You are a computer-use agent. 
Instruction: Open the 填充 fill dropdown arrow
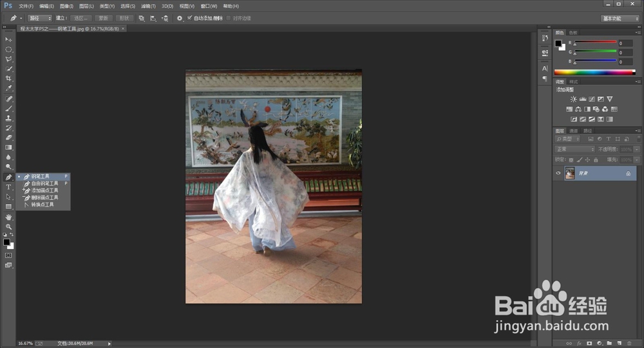[x=637, y=160]
